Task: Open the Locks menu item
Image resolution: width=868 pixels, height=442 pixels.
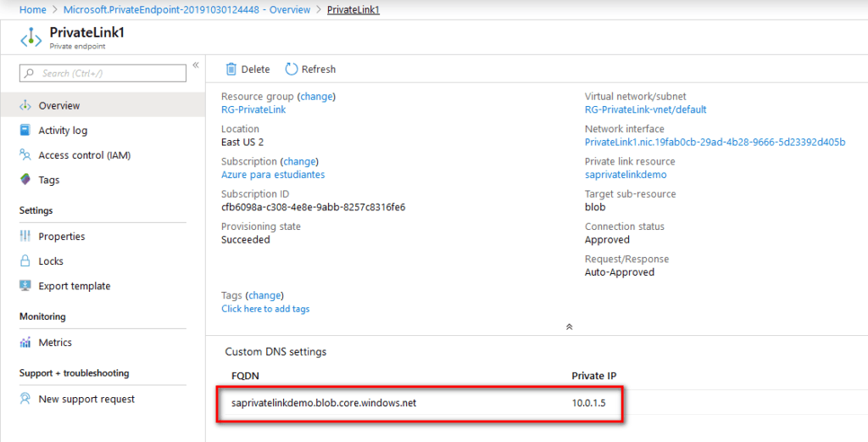Action: 51,261
